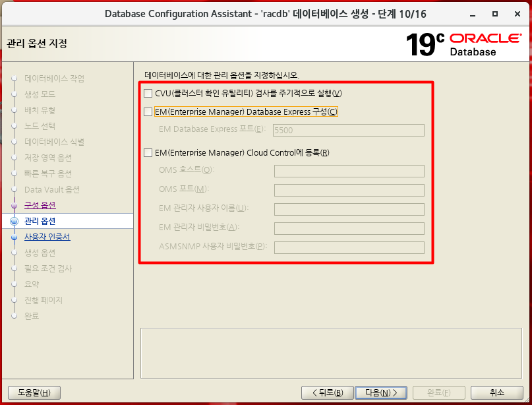Close the Database Configuration Assistant window

coord(517,14)
